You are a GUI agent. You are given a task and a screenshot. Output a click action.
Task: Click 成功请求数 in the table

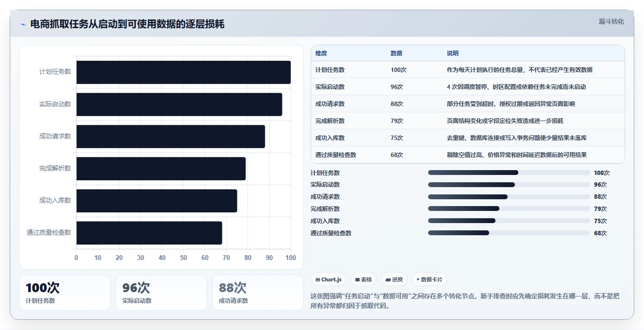click(330, 104)
